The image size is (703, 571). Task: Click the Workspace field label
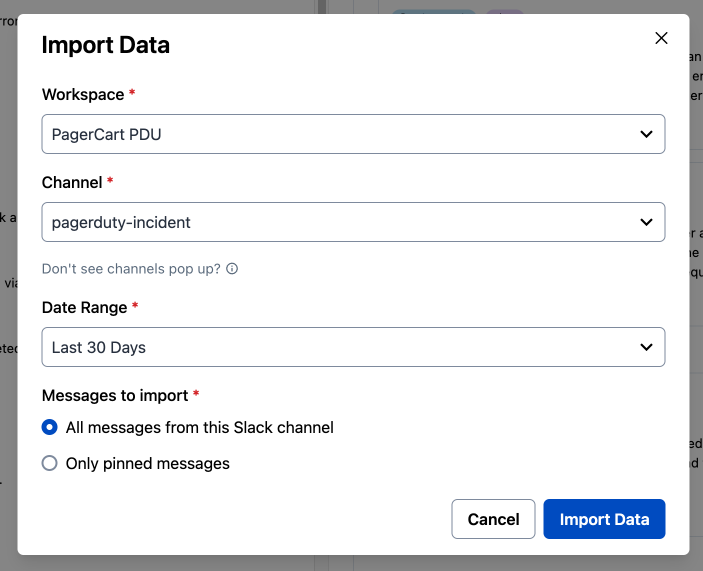(x=83, y=95)
